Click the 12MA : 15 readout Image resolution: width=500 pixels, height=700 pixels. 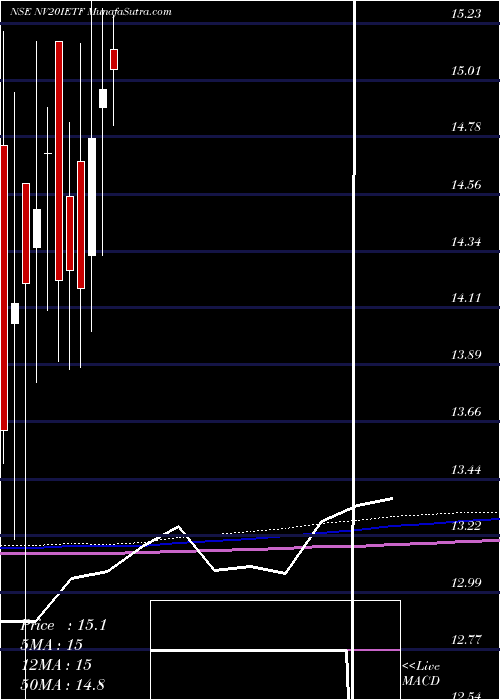pyautogui.click(x=56, y=665)
